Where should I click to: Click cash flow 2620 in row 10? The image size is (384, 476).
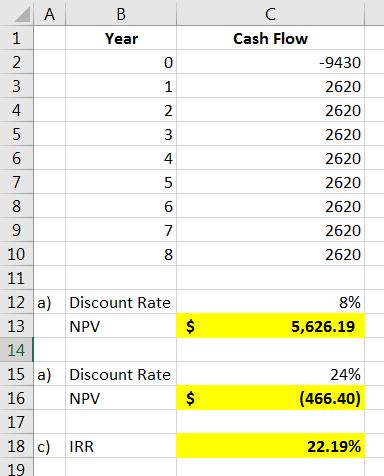coord(270,254)
